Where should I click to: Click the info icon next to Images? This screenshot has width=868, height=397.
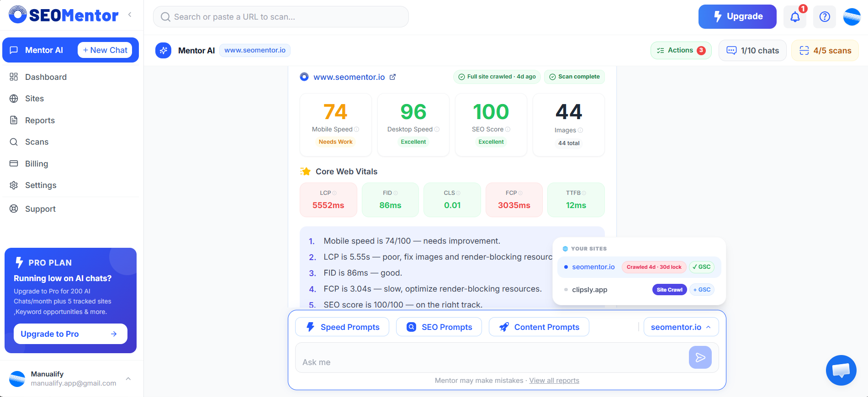pos(580,131)
